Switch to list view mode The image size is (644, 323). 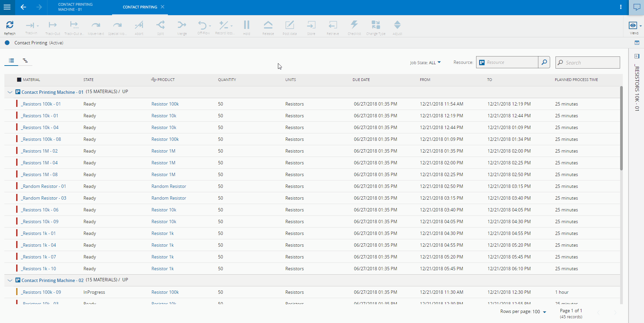[x=11, y=60]
